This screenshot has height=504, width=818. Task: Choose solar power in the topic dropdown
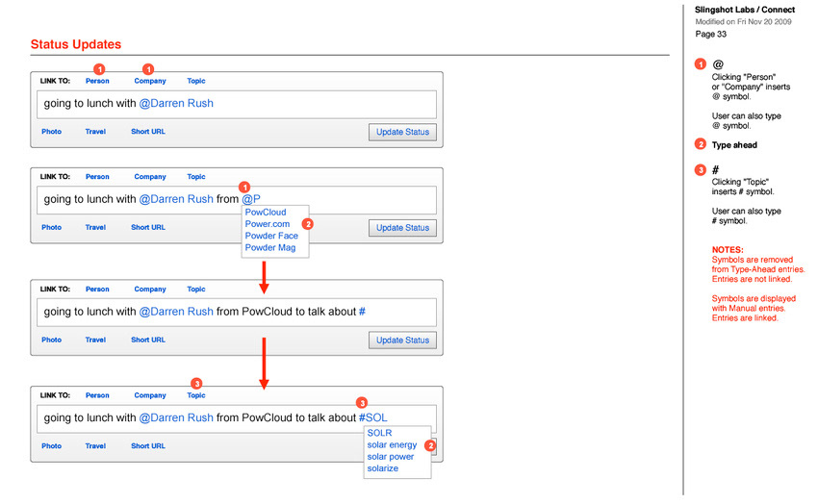click(391, 457)
